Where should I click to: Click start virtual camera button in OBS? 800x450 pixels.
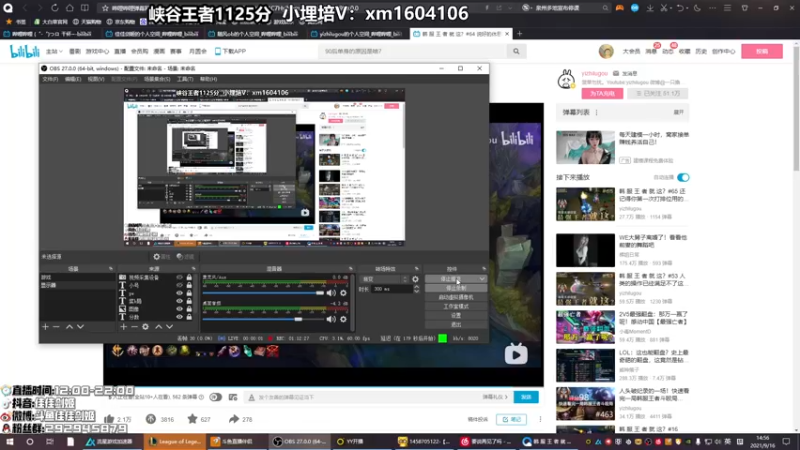(456, 297)
